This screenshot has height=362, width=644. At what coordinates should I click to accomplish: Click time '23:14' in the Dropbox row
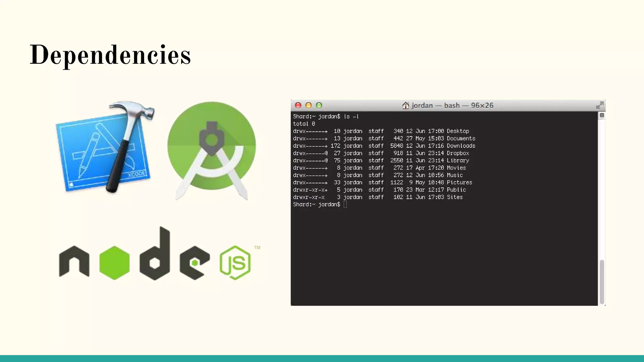point(436,153)
